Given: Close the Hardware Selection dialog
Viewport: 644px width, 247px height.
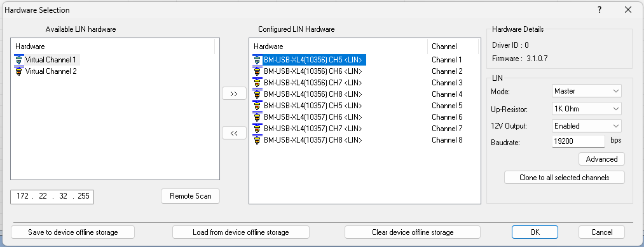Looking at the screenshot, I should (x=628, y=10).
